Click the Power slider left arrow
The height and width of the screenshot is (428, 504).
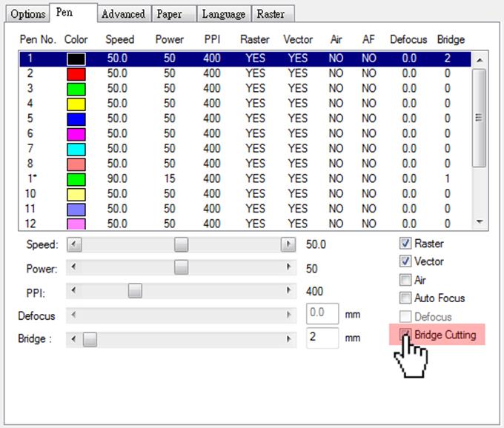point(73,267)
